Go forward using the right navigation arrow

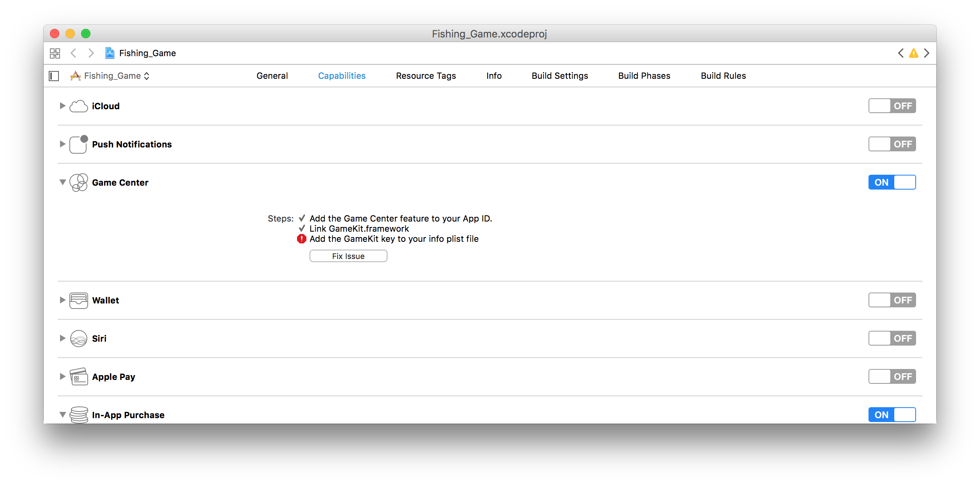(91, 53)
